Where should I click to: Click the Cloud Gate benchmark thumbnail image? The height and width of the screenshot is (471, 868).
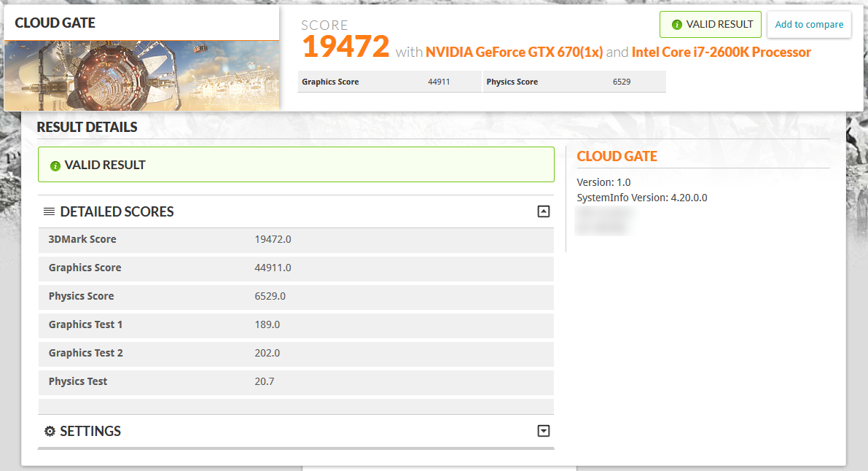[x=141, y=75]
